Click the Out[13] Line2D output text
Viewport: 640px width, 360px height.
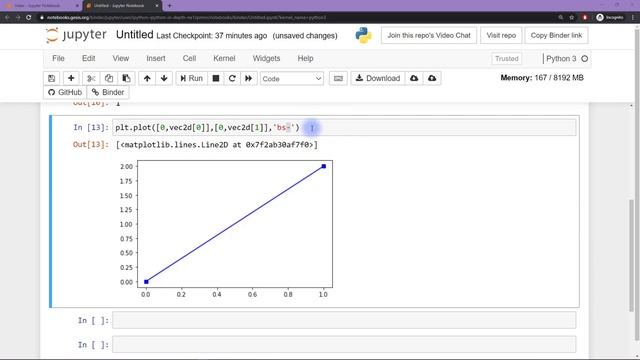217,144
